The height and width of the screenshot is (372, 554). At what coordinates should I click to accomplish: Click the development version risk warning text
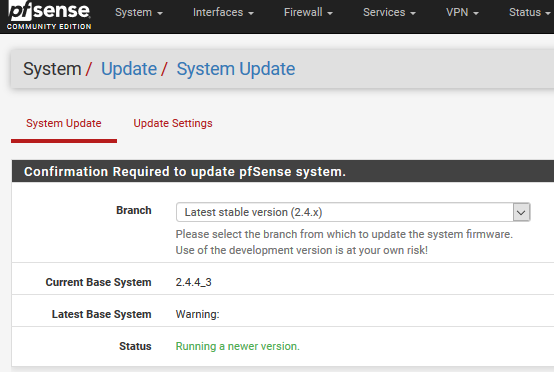coord(302,250)
